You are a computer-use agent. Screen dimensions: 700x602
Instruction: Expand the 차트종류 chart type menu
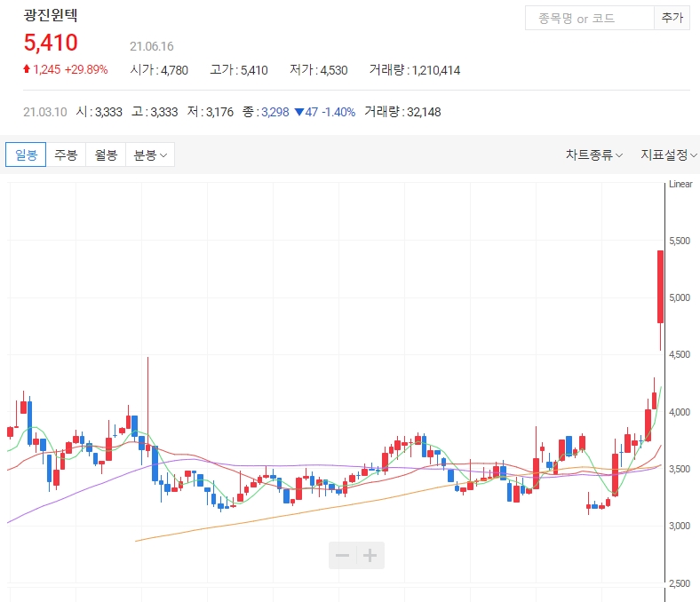593,154
